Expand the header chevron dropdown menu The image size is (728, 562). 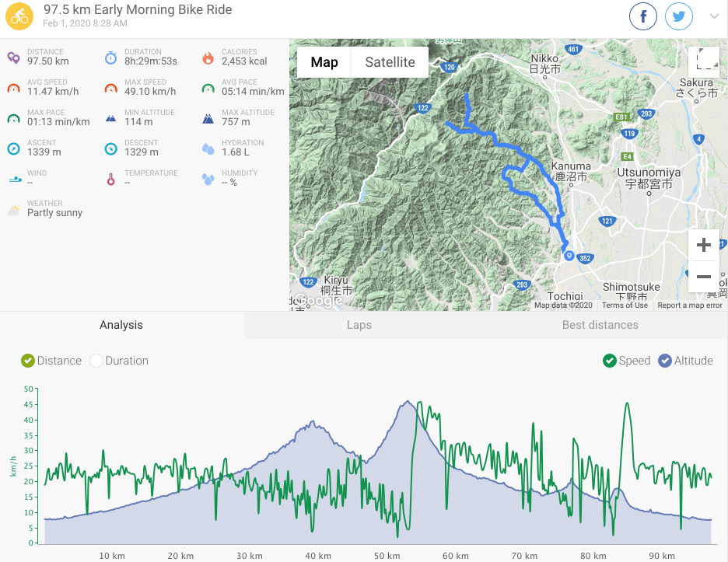point(714,16)
